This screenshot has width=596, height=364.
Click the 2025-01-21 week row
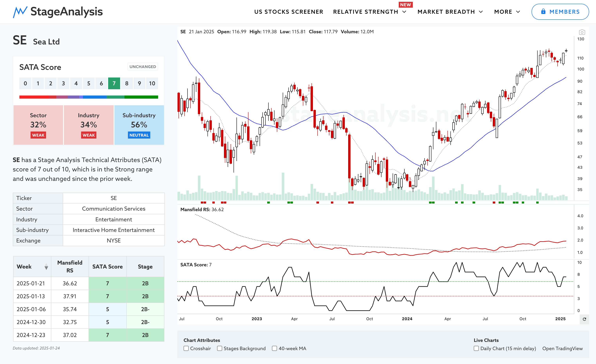[x=89, y=283]
